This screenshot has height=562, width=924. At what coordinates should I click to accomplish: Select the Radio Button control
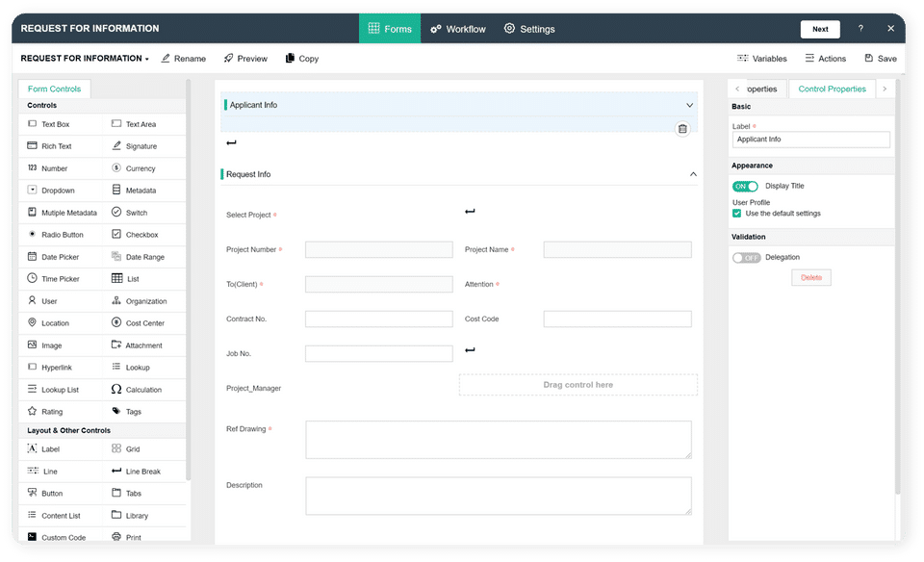[56, 235]
